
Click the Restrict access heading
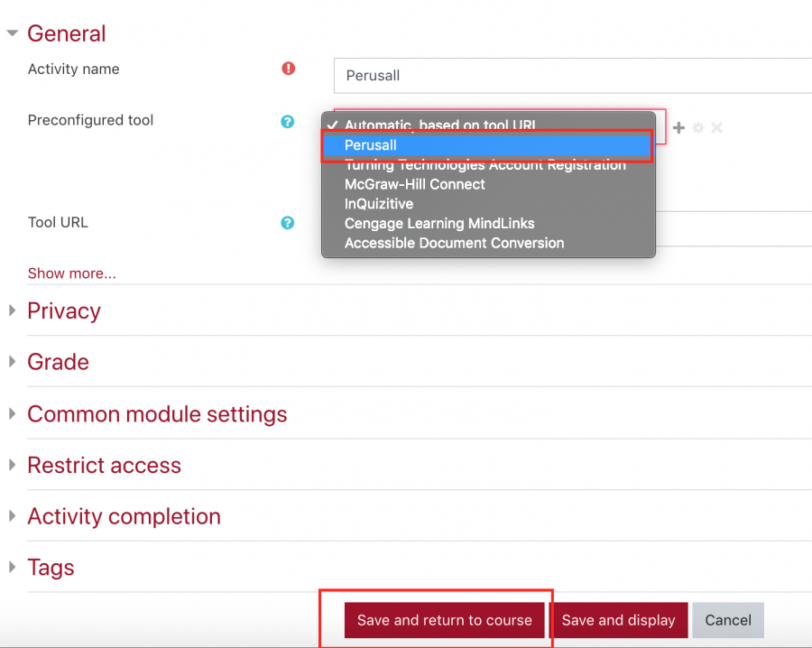tap(104, 465)
